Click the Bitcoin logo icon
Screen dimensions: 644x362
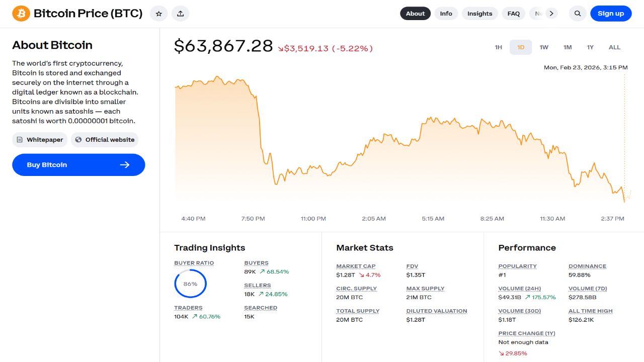21,14
